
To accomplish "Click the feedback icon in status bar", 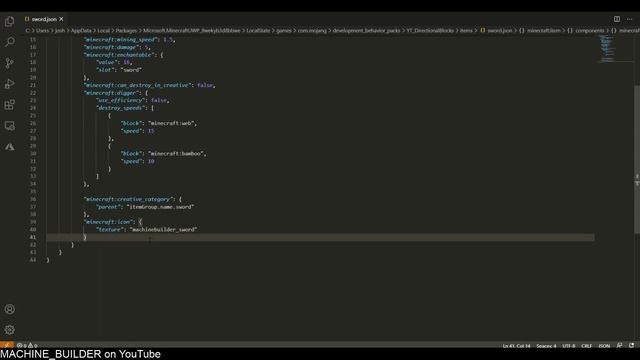I will (x=620, y=345).
